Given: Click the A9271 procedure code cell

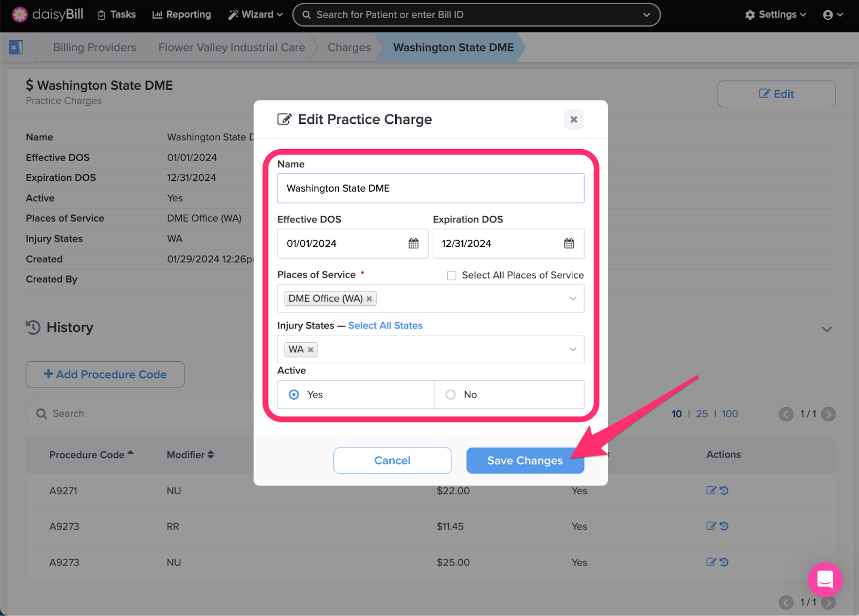Looking at the screenshot, I should [63, 491].
